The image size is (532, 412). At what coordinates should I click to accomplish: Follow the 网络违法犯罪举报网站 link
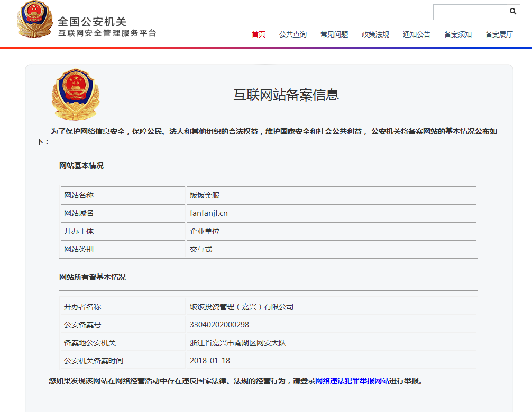[x=352, y=381]
